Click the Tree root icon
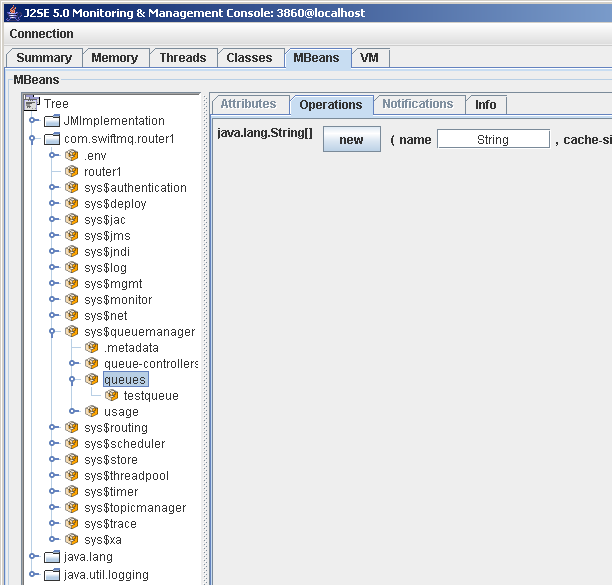 (32, 103)
